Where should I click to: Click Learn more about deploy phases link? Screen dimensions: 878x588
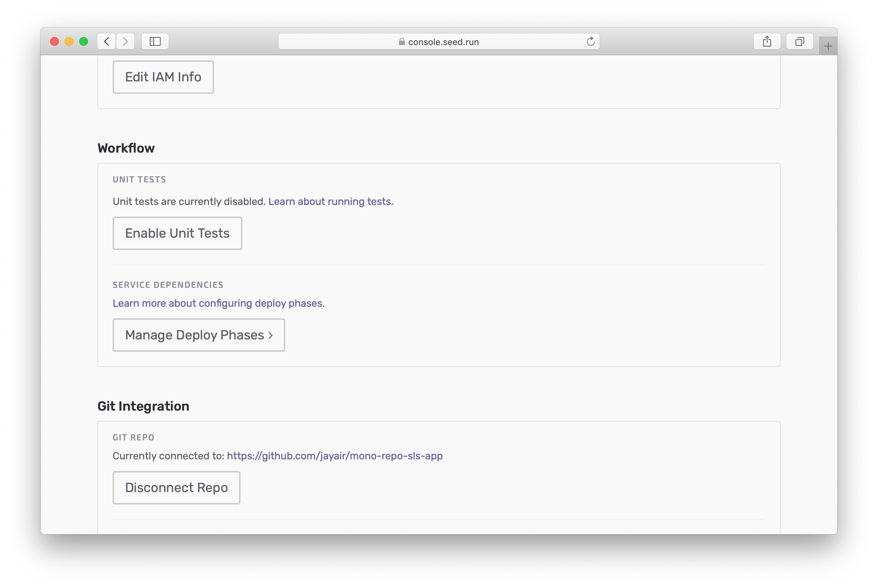point(218,303)
